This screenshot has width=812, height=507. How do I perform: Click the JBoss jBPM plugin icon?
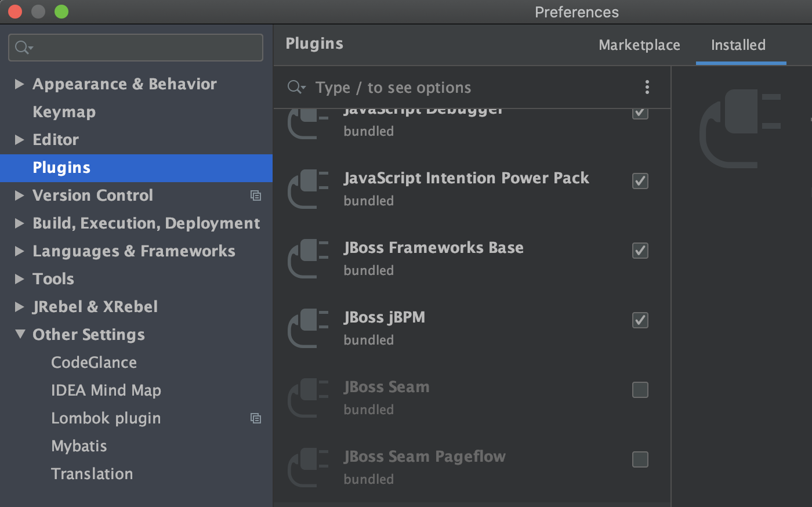(x=308, y=328)
